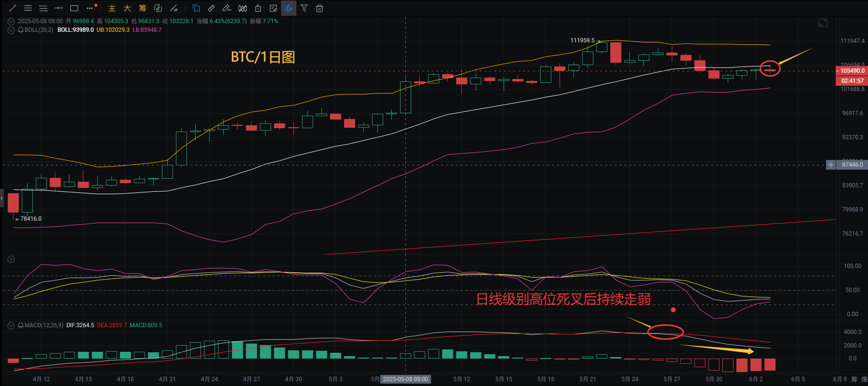Select the horizontal line tool

click(59, 8)
